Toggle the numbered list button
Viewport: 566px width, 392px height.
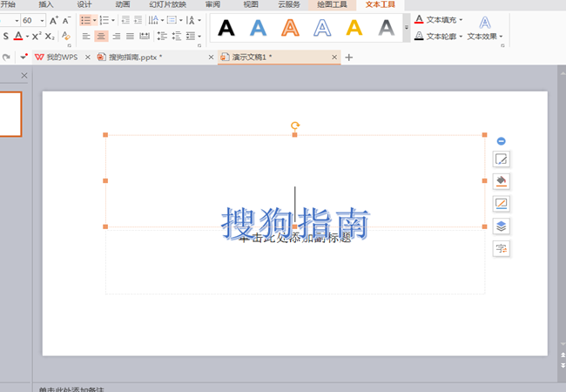(x=104, y=20)
